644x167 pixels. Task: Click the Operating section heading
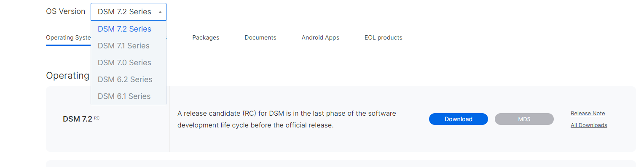tap(68, 76)
